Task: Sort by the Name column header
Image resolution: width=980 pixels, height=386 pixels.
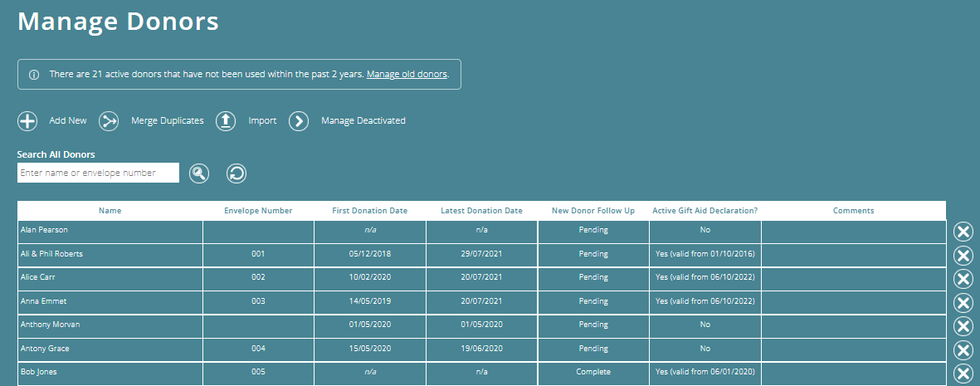Action: point(110,211)
